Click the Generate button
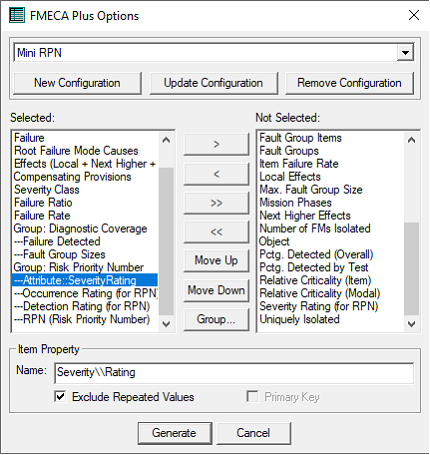Viewport: 430px width, 455px height. (175, 433)
